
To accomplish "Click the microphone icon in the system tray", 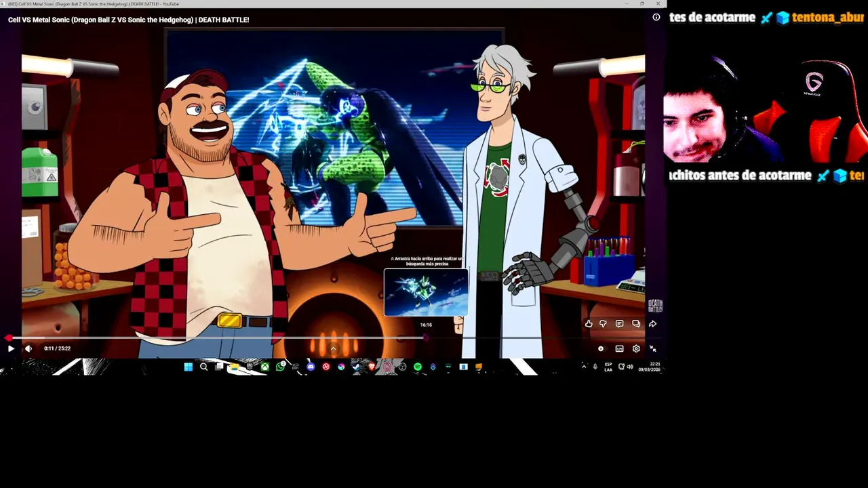I will [595, 367].
